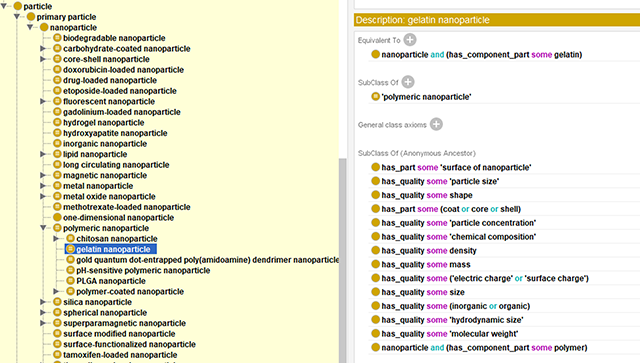Click class icon of top-level particle

[18, 6]
